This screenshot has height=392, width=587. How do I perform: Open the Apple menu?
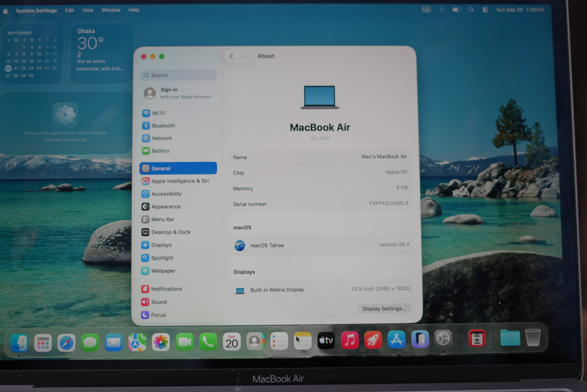pos(6,11)
